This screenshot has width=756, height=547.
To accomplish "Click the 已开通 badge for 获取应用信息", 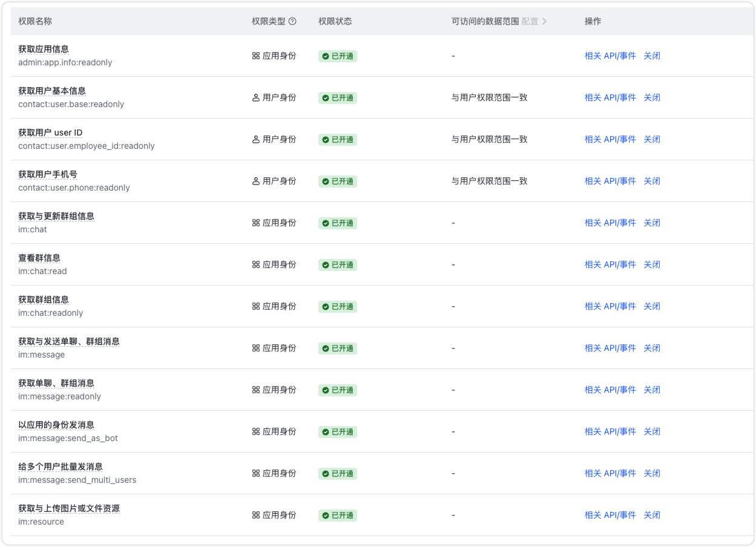I will coord(338,56).
